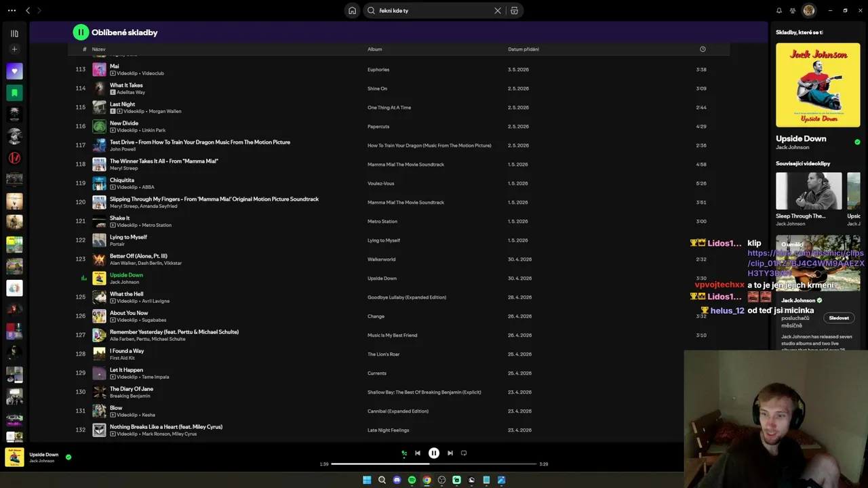Open artist link 'Meryl Streep' under The Winner Takes It All
Image resolution: width=868 pixels, height=488 pixels.
[123, 168]
